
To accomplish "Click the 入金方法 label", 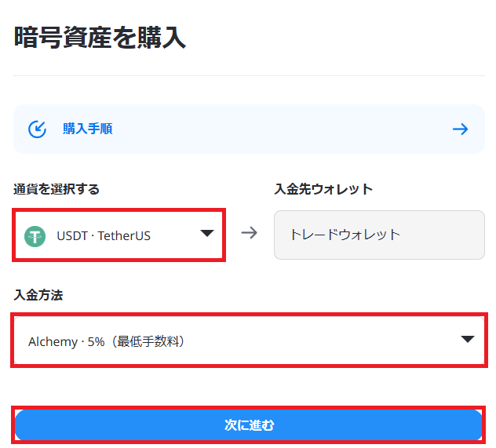I will [x=38, y=295].
